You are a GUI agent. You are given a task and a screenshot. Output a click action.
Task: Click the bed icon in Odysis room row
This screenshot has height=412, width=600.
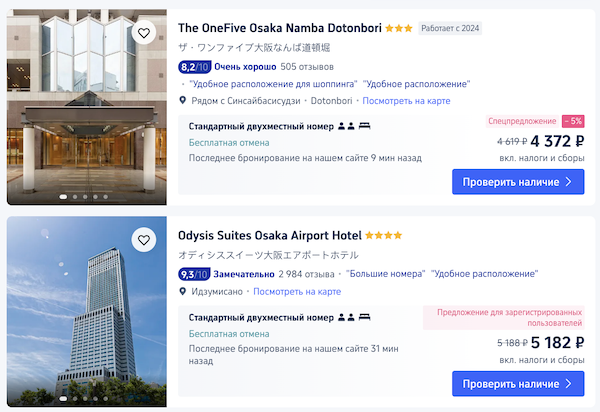[364, 317]
